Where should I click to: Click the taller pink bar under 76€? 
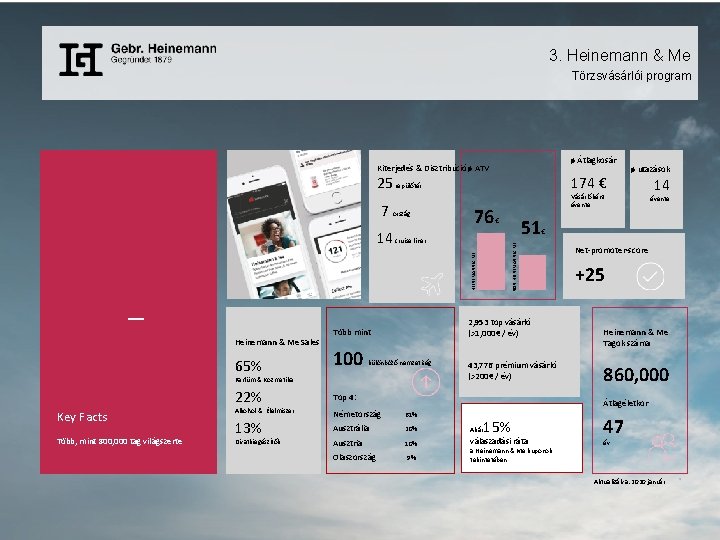(491, 261)
